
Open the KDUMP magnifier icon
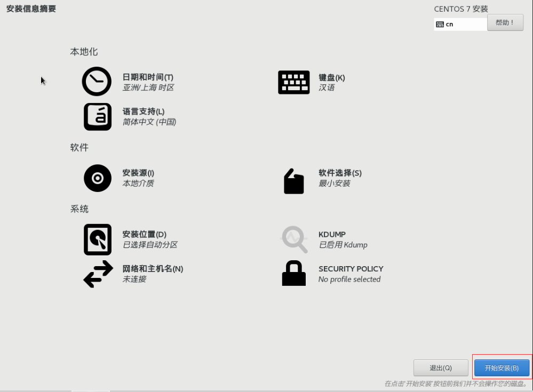(294, 239)
